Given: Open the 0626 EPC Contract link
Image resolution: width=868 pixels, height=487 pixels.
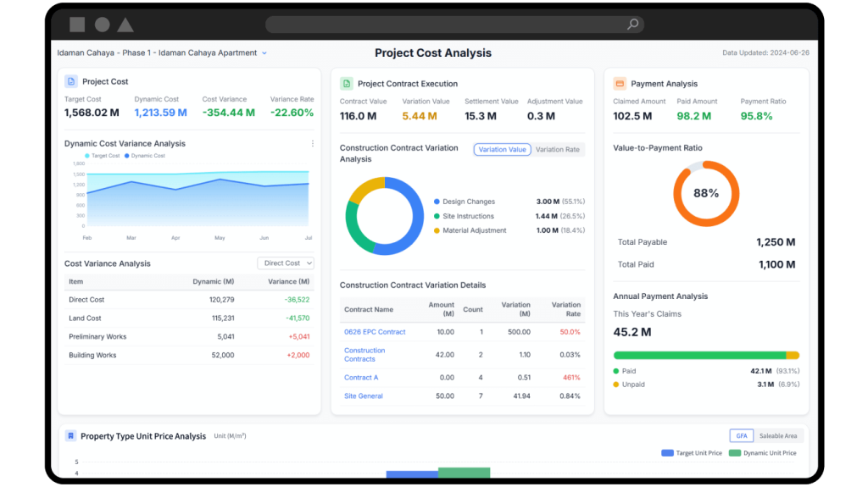Looking at the screenshot, I should (375, 332).
